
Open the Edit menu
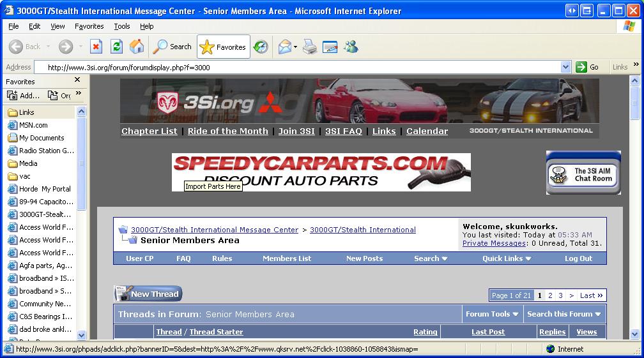[x=34, y=26]
